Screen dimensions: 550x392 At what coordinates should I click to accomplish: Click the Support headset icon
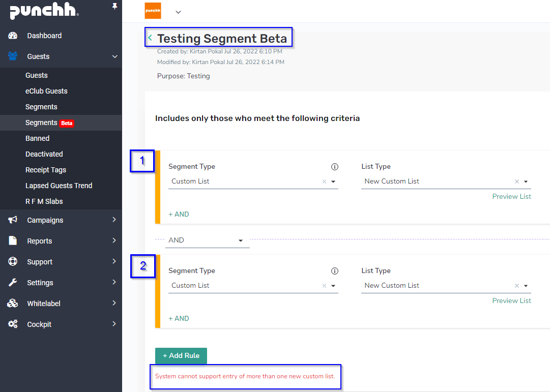pyautogui.click(x=12, y=262)
